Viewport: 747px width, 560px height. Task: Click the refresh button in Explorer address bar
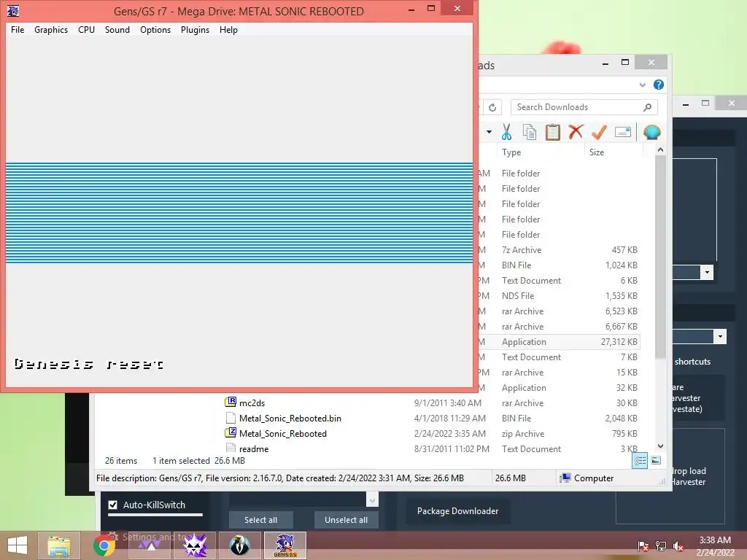pyautogui.click(x=492, y=108)
